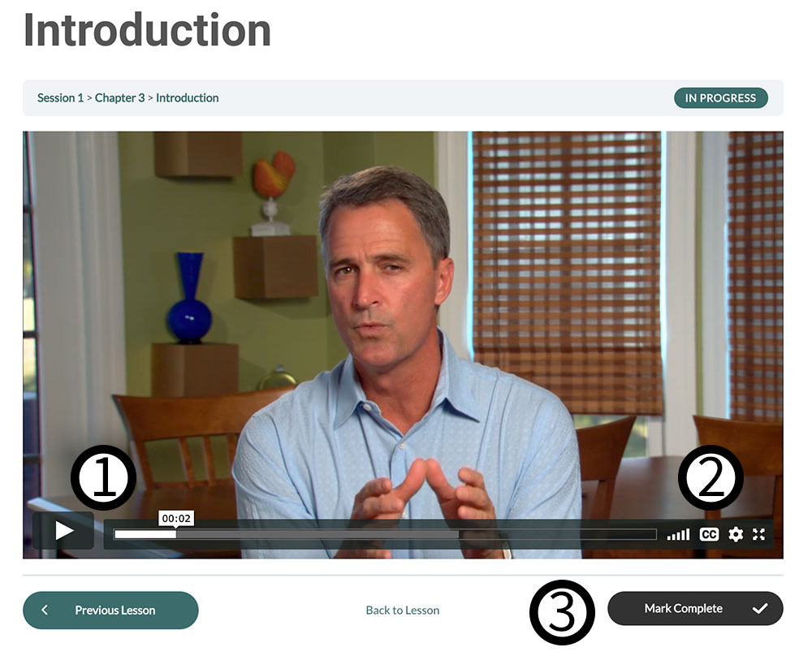
Task: Follow the Back to Lesson link
Action: (x=403, y=610)
